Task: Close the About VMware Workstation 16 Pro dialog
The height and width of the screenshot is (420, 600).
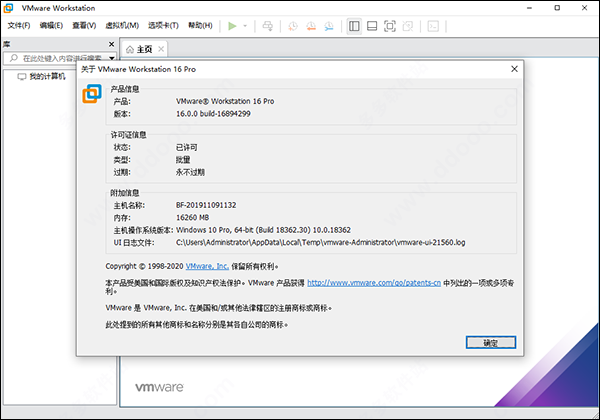Action: pos(514,69)
